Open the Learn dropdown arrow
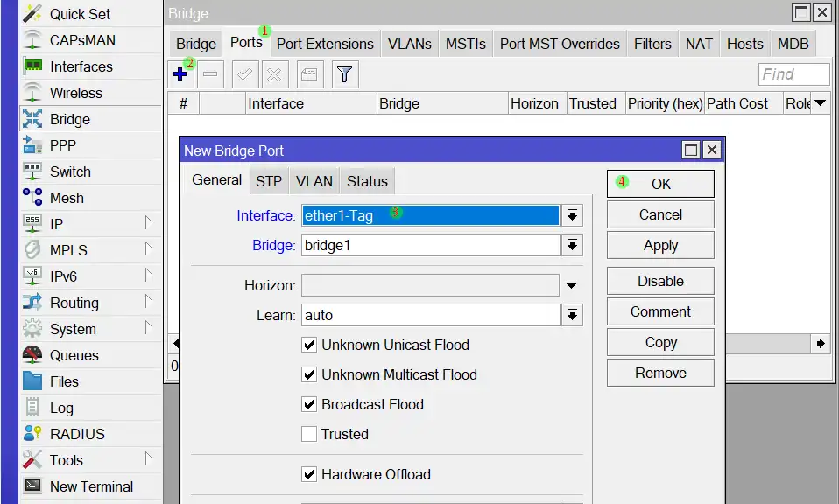Screen dimensions: 839x504 [x=572, y=315]
